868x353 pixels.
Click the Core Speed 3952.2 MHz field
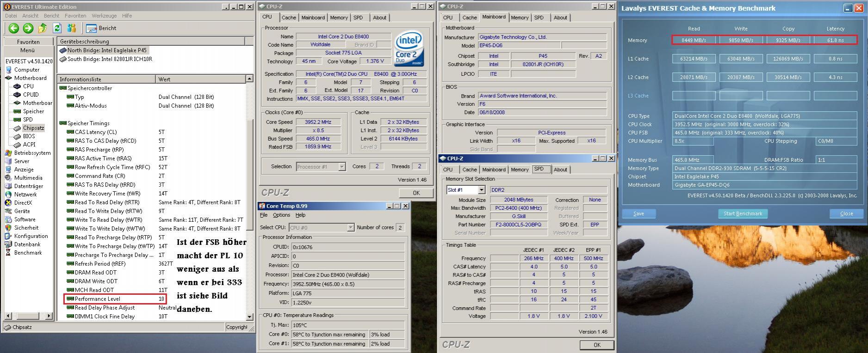pos(318,122)
